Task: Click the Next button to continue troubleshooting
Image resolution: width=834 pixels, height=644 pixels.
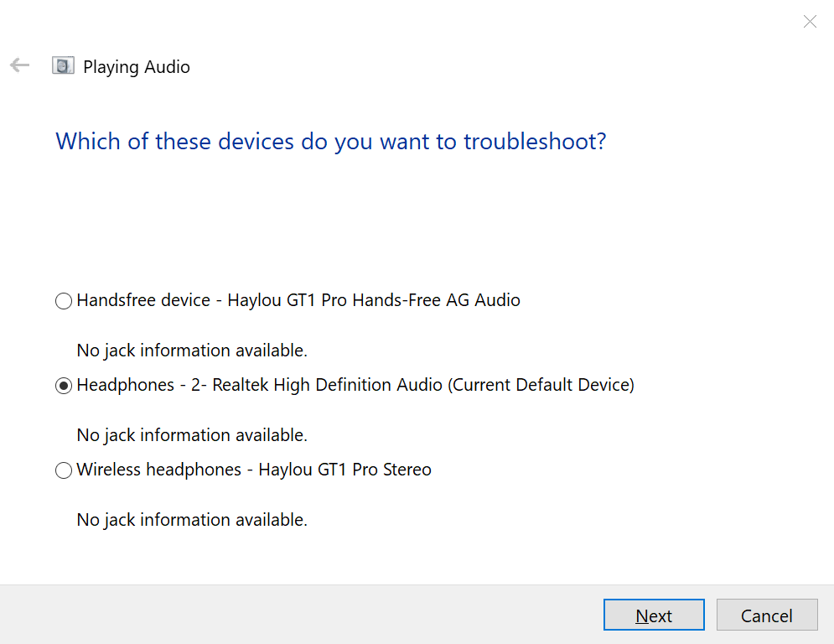Action: tap(654, 615)
